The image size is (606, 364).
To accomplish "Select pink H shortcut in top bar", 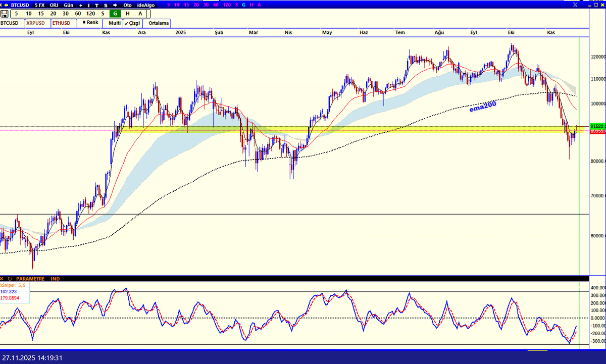I will pyautogui.click(x=251, y=5).
